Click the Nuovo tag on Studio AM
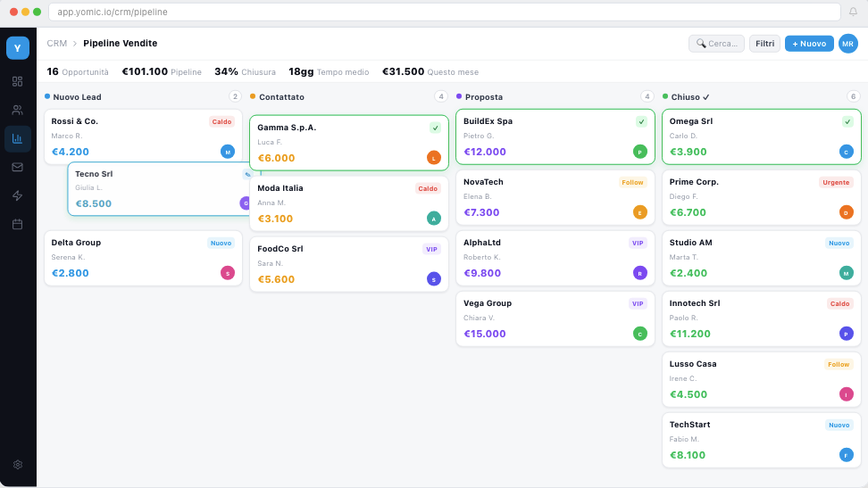 pos(839,243)
